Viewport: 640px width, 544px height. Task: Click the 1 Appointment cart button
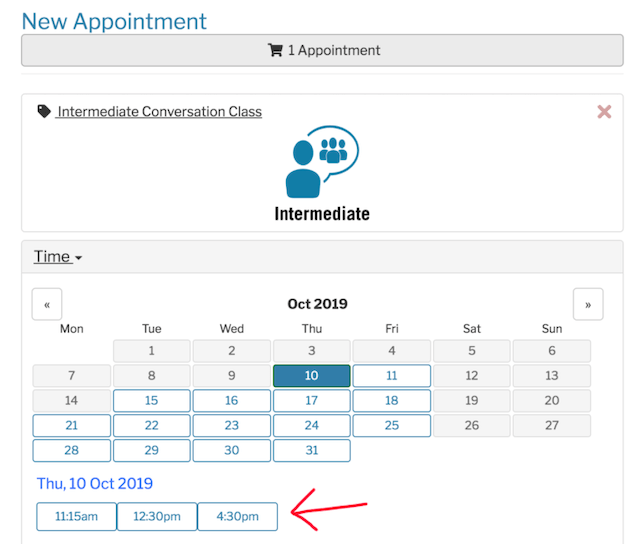coord(322,50)
